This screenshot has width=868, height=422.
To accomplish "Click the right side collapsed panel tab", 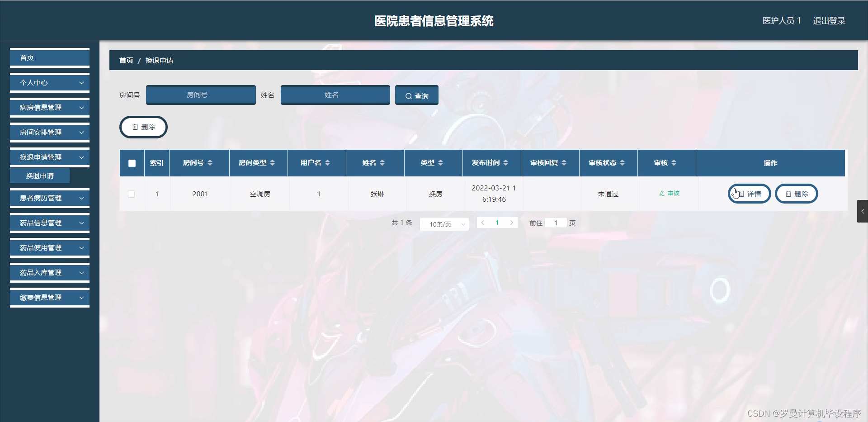I will (x=863, y=211).
